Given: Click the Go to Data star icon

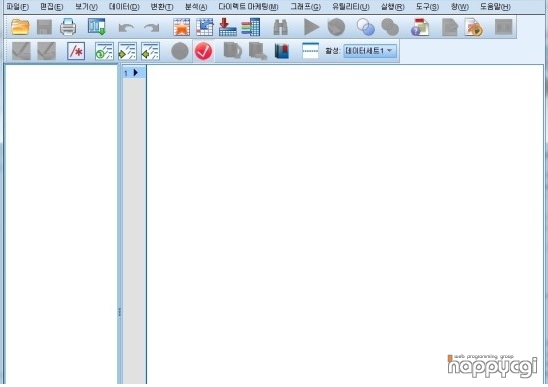Looking at the screenshot, I should click(182, 27).
